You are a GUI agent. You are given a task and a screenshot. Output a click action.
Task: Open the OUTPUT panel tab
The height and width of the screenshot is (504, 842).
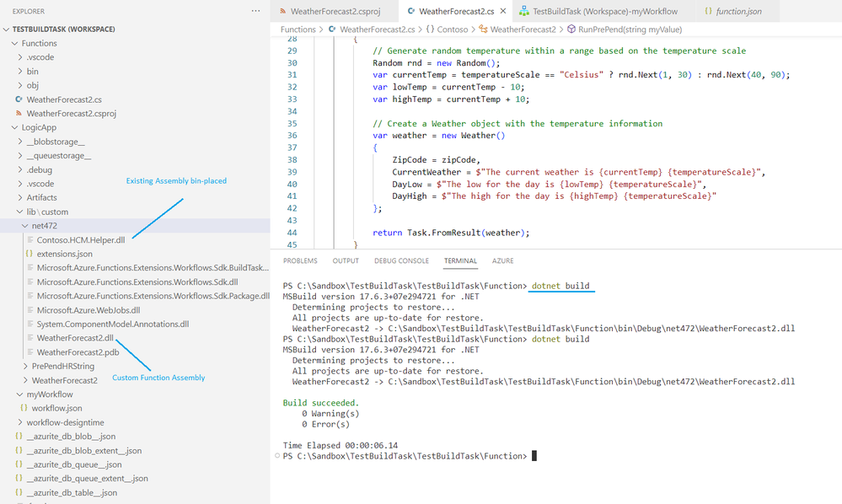(x=346, y=261)
